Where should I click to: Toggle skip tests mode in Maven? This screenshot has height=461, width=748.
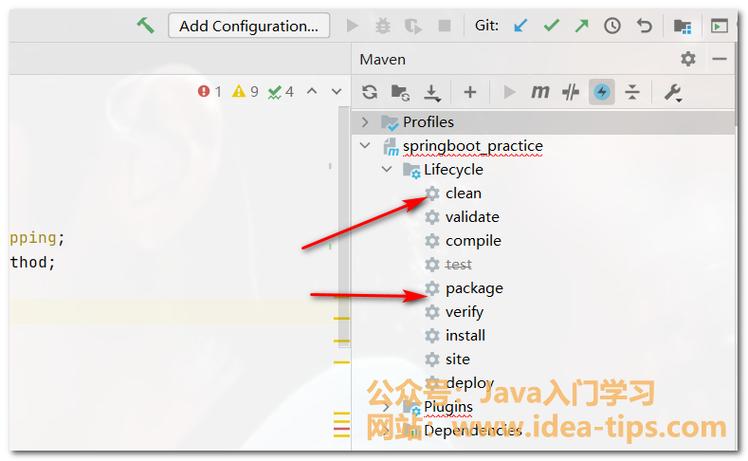click(602, 92)
